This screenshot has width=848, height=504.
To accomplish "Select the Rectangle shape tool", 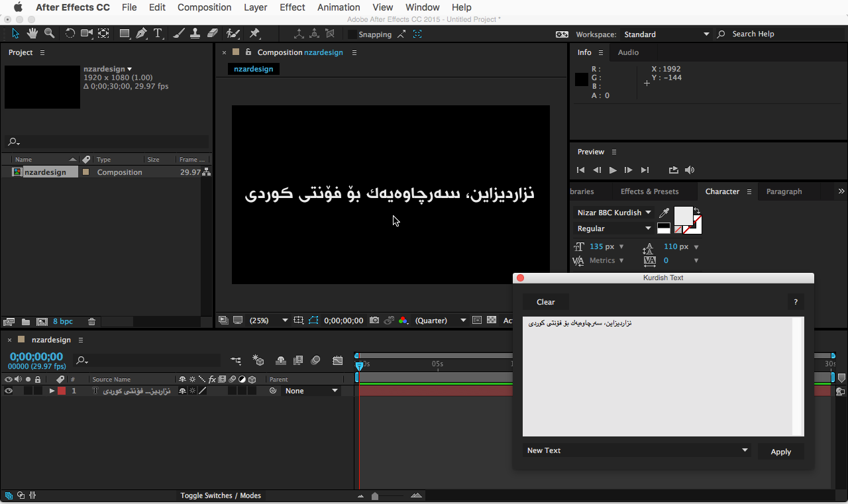I will click(125, 33).
